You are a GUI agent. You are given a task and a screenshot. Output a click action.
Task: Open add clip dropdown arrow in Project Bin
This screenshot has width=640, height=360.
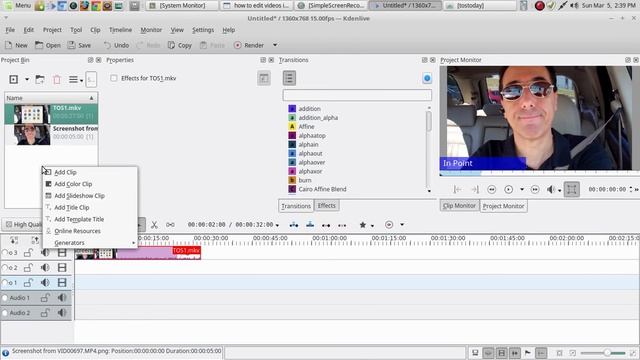(27, 80)
